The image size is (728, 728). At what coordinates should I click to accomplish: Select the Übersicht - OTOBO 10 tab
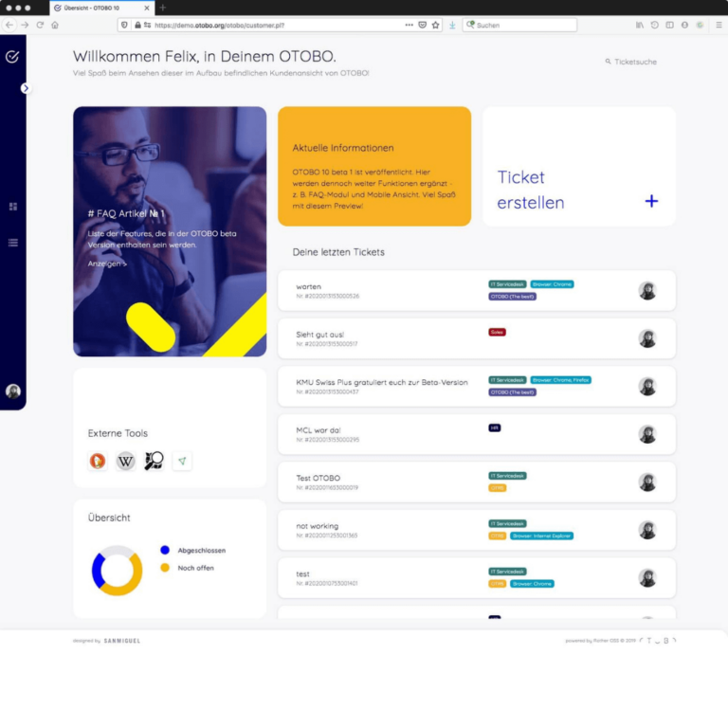point(101,8)
